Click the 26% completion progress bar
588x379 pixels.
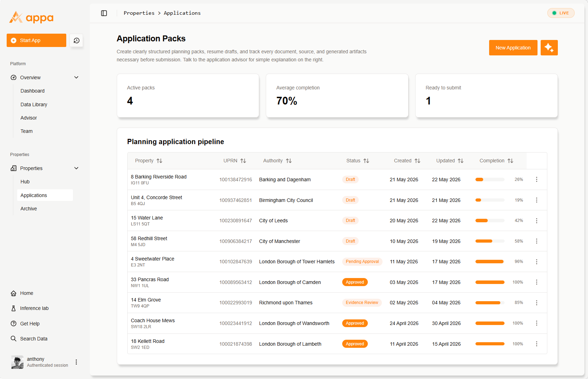(x=490, y=180)
